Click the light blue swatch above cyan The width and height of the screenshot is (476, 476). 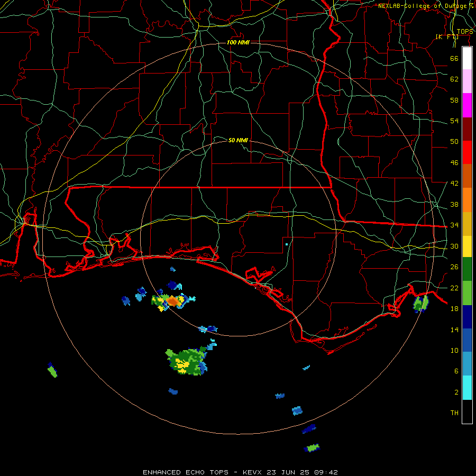point(467,364)
